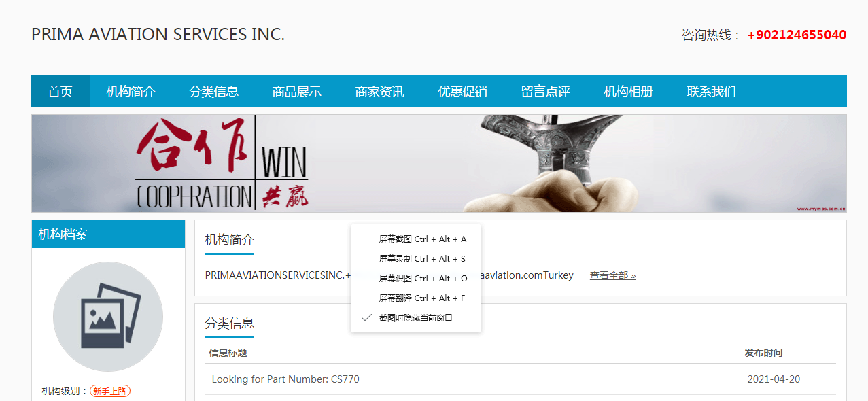Click the 合作 WIN cooperation banner image

(439, 163)
